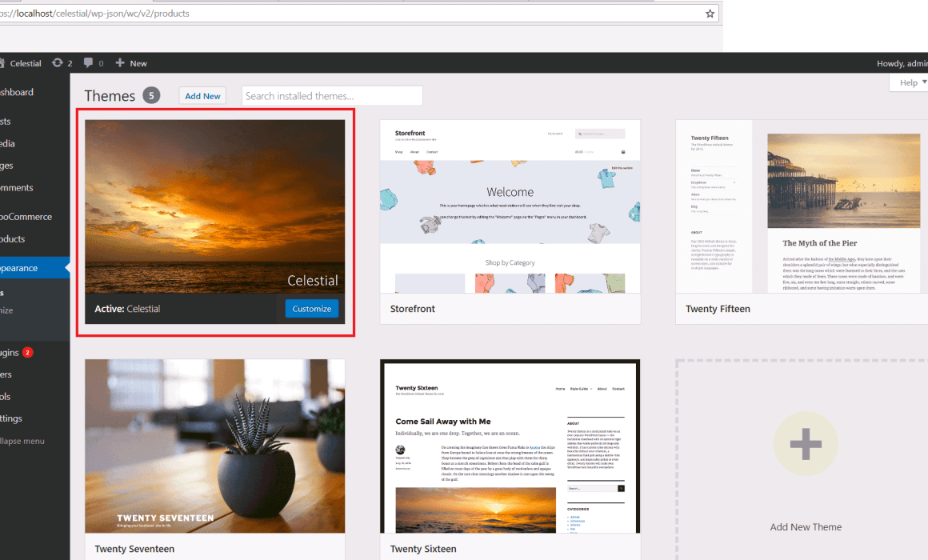Click the Twenty Seventeen theme name label
The height and width of the screenshot is (560, 928).
click(134, 549)
